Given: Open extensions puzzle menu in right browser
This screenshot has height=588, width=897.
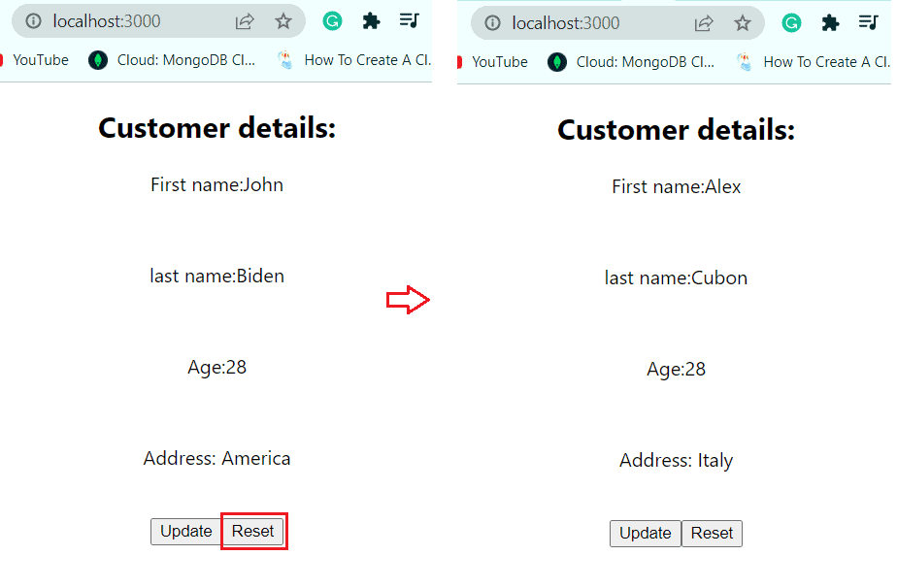Looking at the screenshot, I should click(830, 23).
